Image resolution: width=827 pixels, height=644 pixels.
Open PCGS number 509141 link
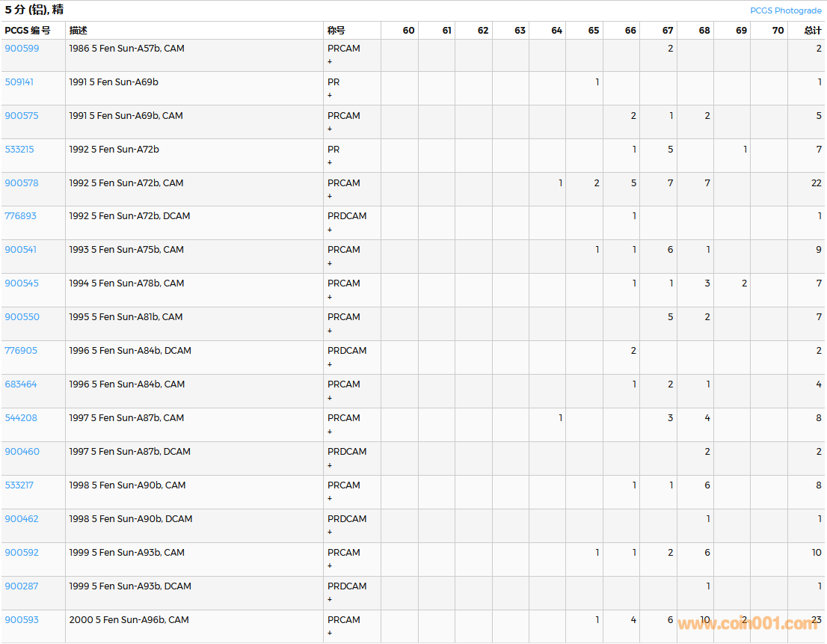coord(19,82)
